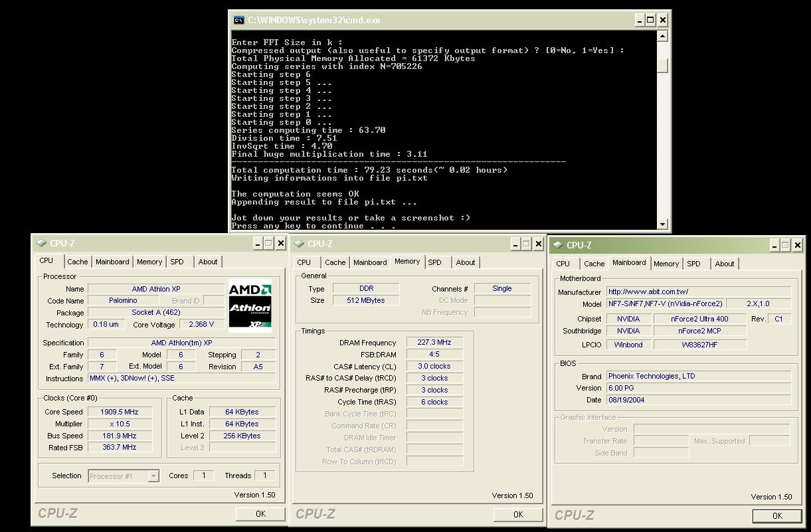Click the Instructions field MMX (+), 3DNow! (+), SSE
Image resolution: width=811 pixels, height=532 pixels.
click(x=181, y=378)
